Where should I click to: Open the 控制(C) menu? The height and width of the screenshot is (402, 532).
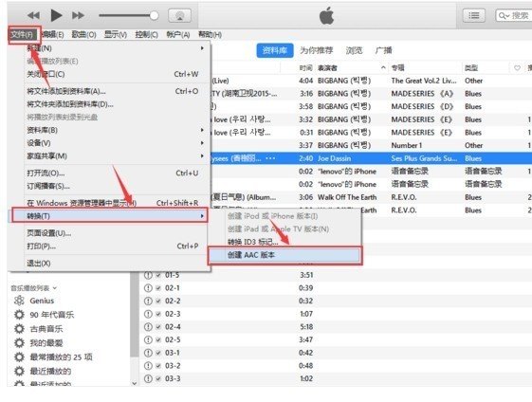tap(147, 34)
